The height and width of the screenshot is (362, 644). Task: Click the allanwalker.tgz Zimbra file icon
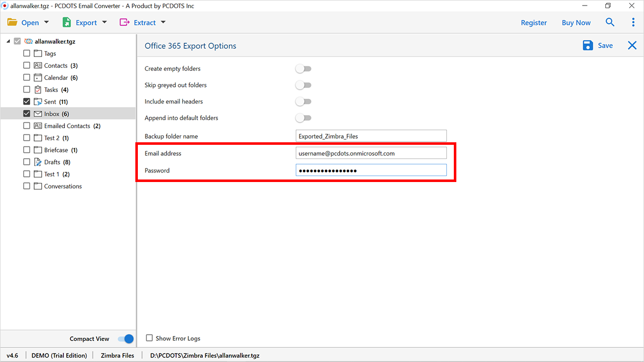pos(29,41)
